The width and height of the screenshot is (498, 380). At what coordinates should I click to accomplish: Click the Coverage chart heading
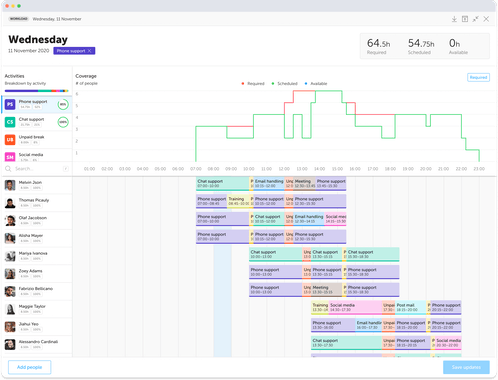coord(86,76)
